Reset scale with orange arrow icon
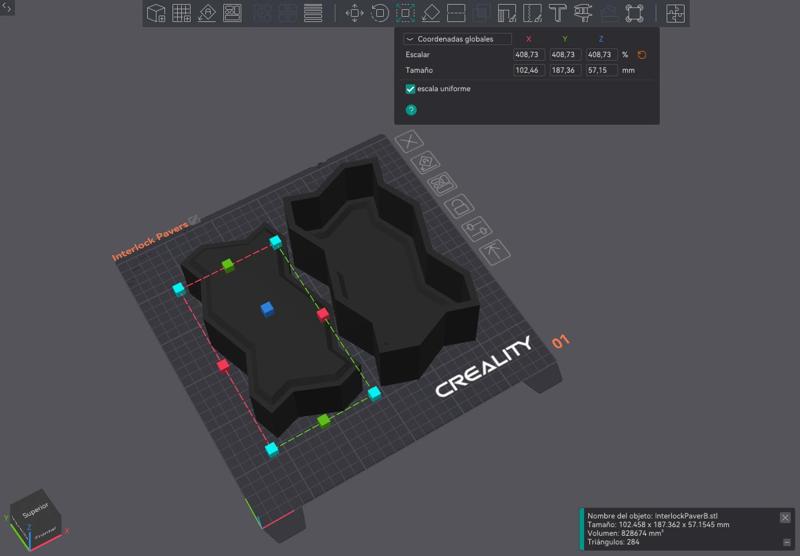 click(642, 55)
